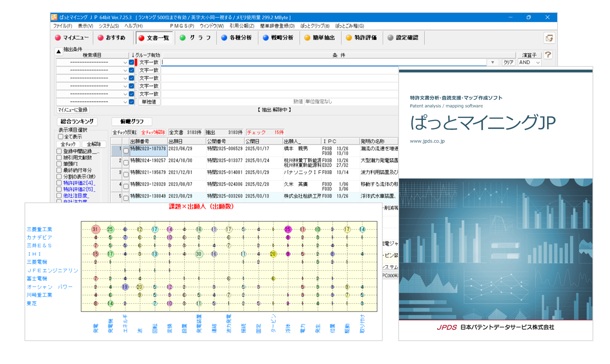Viewport: 610px width, 364px height.
Task: Uncheck the group checkbox beside 単独値
Action: 132,102
